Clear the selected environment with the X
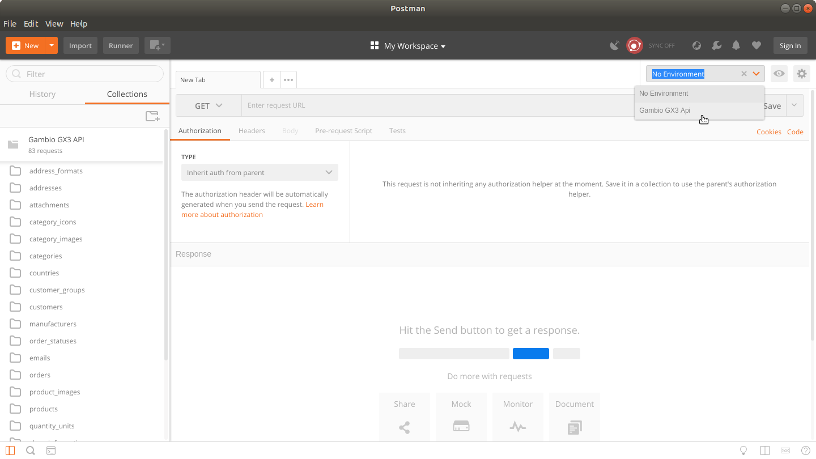Screen dimensions: 816x459 click(x=743, y=74)
